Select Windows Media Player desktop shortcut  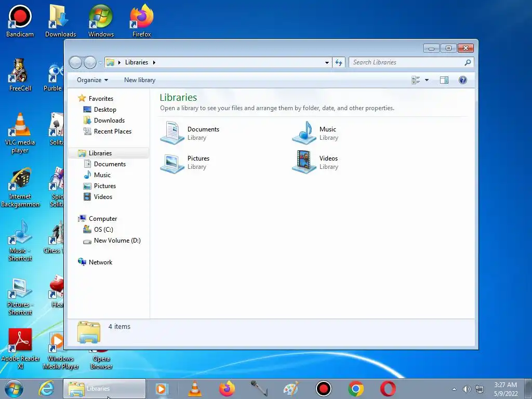pos(60,351)
